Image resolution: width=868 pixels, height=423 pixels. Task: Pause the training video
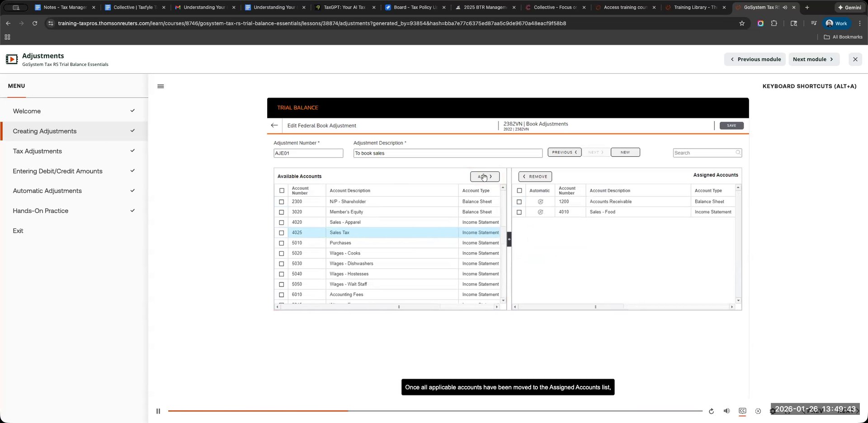[x=158, y=411]
